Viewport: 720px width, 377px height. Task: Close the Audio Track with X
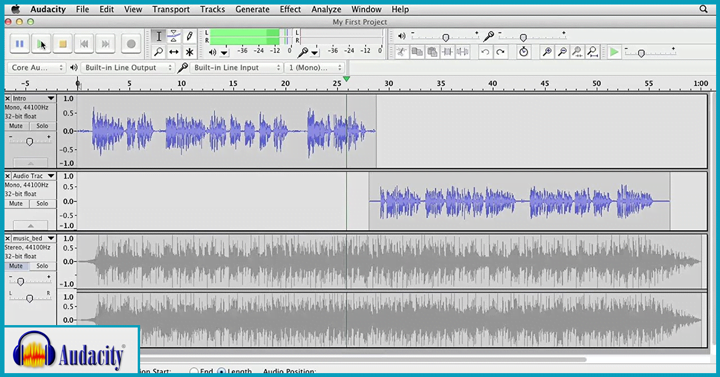tap(8, 176)
